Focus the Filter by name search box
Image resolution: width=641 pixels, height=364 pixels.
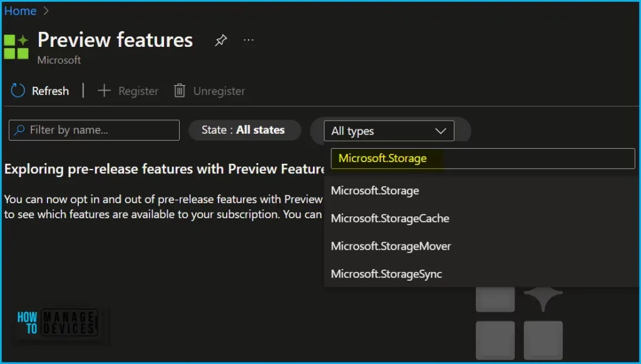[94, 130]
